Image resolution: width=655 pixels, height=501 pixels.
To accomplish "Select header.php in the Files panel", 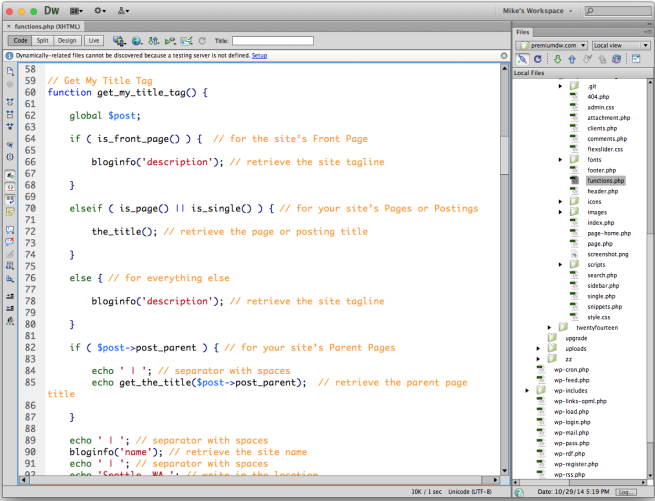I will click(x=602, y=191).
